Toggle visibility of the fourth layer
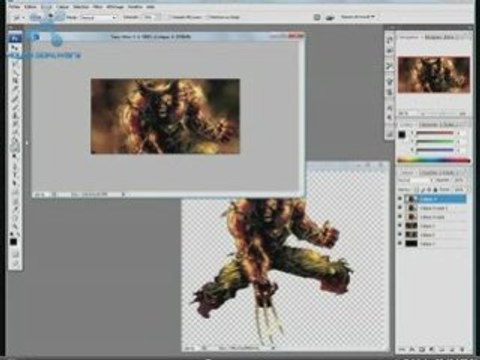This screenshot has width=480, height=360. 400,226
